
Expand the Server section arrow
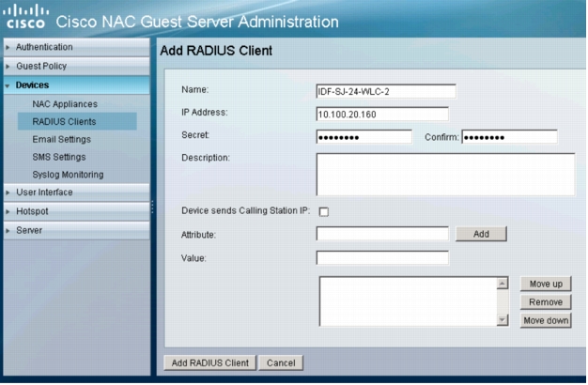pyautogui.click(x=8, y=231)
